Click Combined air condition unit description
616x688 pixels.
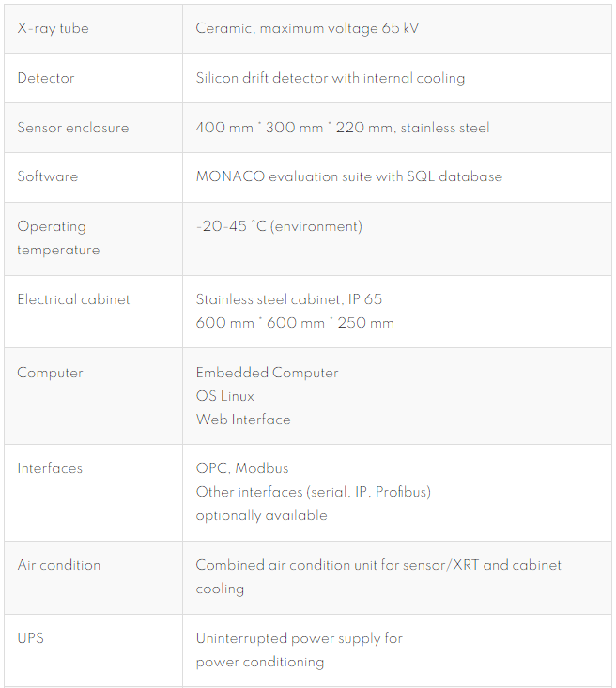click(x=378, y=577)
